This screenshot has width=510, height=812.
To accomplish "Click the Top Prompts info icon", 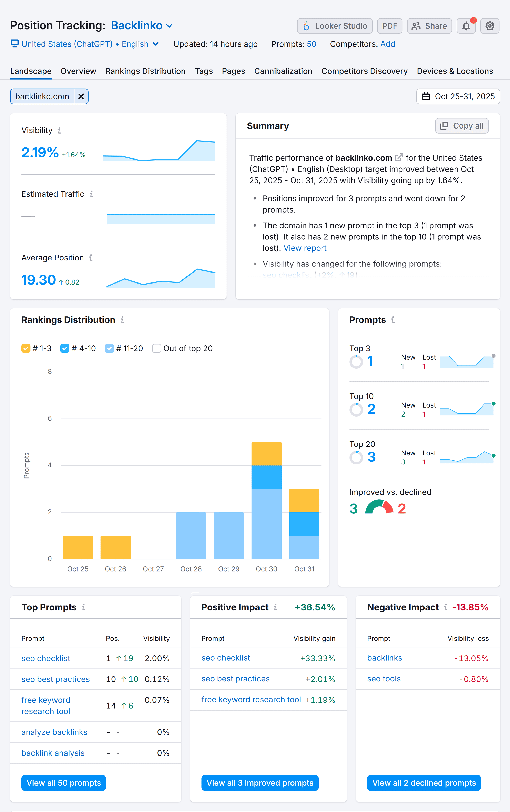I will 83,607.
